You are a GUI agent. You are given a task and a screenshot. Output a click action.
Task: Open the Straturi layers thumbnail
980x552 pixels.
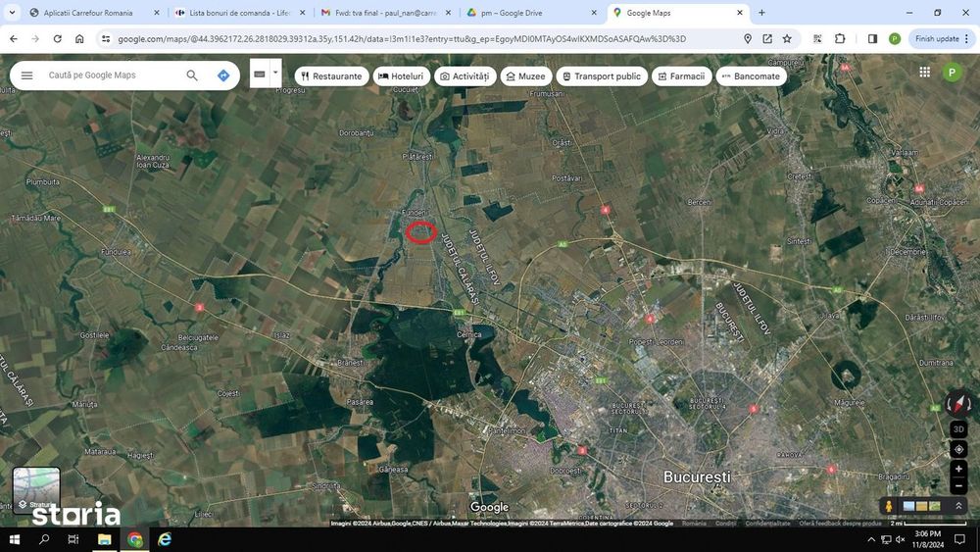coord(36,489)
